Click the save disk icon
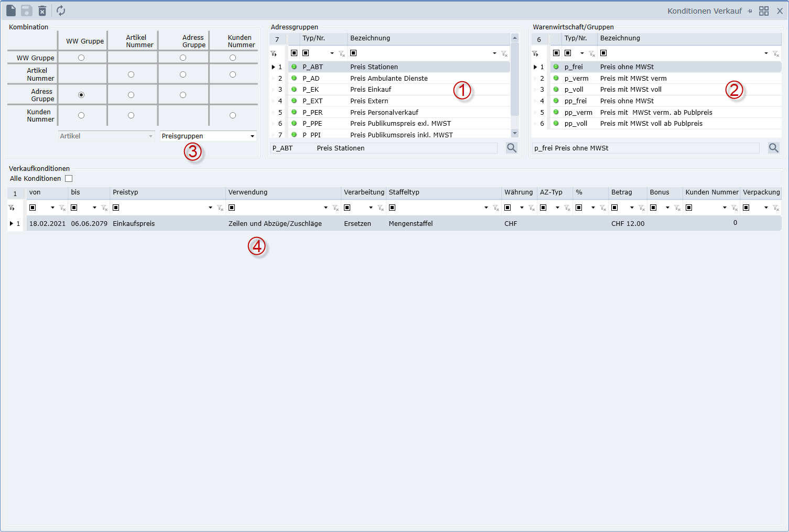The width and height of the screenshot is (789, 532). [x=26, y=10]
